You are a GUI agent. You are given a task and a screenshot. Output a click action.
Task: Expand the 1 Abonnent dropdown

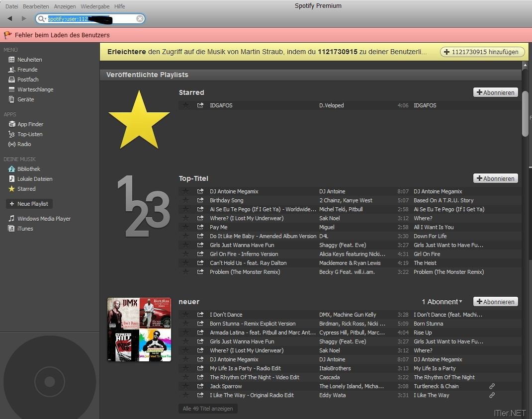442,302
